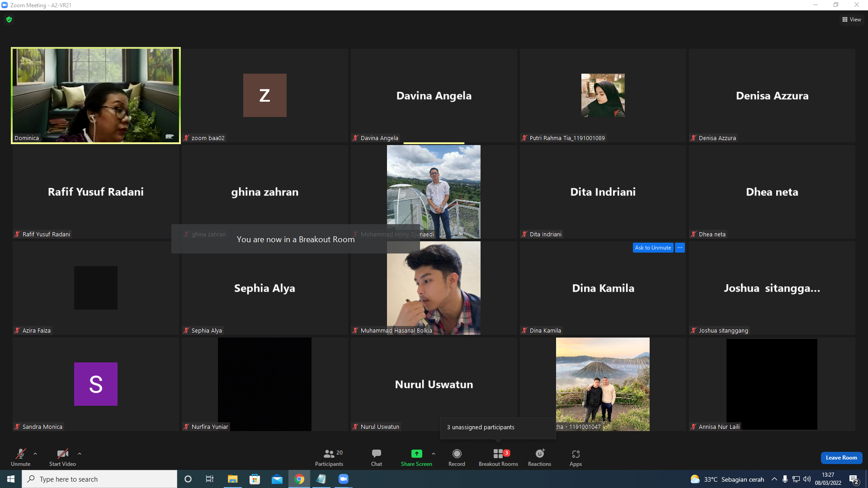This screenshot has width=868, height=488.
Task: Click the system tray microphone icon
Action: point(785,479)
